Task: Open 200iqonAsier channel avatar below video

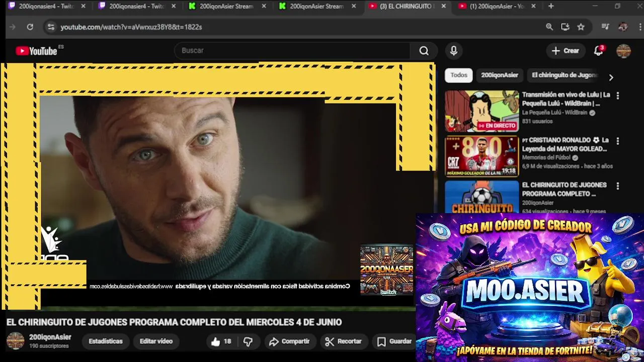Action: (x=15, y=341)
